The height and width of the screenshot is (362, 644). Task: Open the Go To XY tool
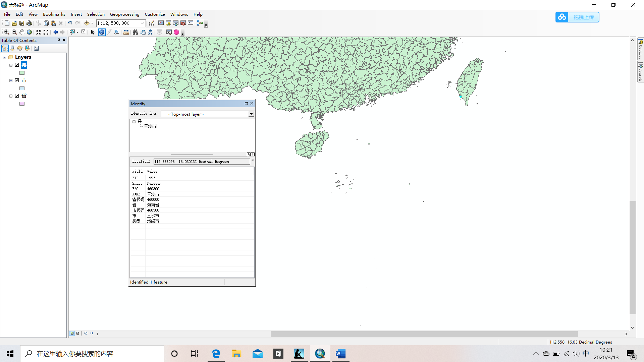click(x=150, y=32)
